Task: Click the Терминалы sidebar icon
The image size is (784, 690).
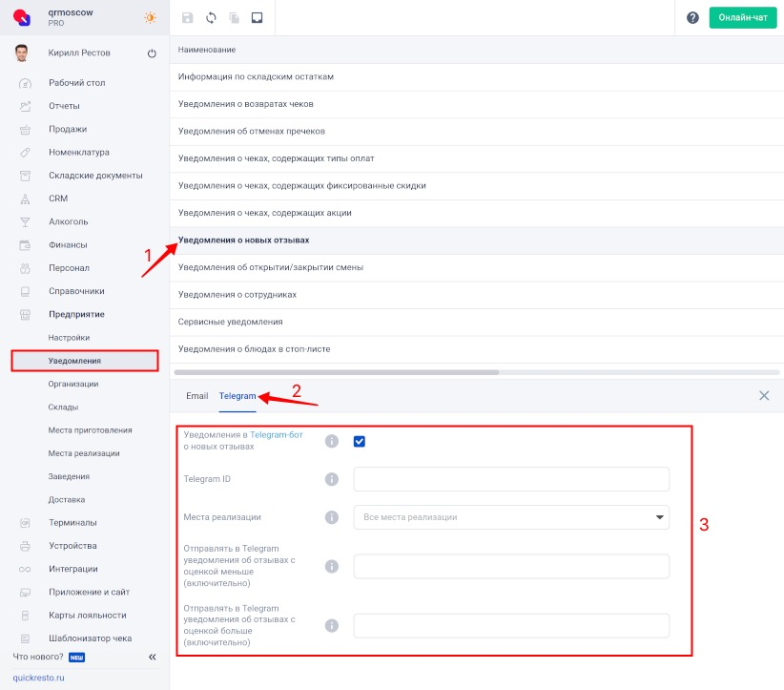Action: click(x=25, y=523)
